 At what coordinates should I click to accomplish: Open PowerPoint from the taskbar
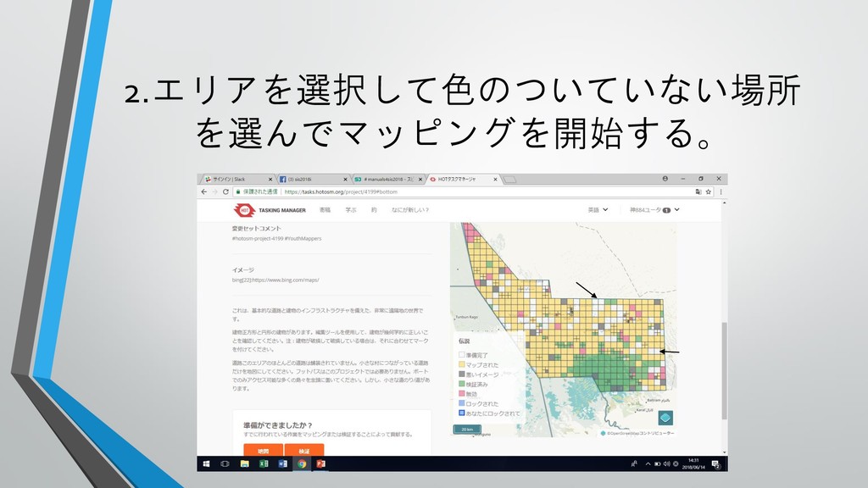[320, 463]
